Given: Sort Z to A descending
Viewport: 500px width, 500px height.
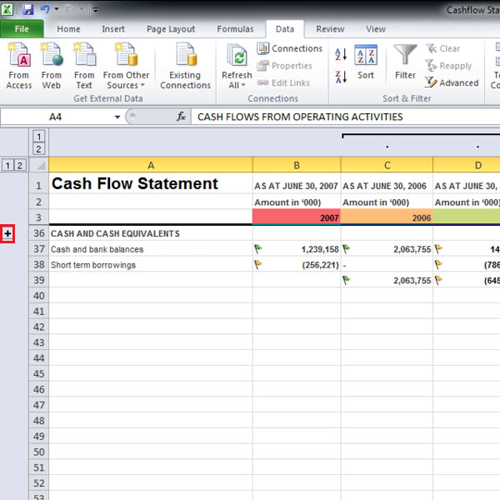Looking at the screenshot, I should [x=341, y=77].
